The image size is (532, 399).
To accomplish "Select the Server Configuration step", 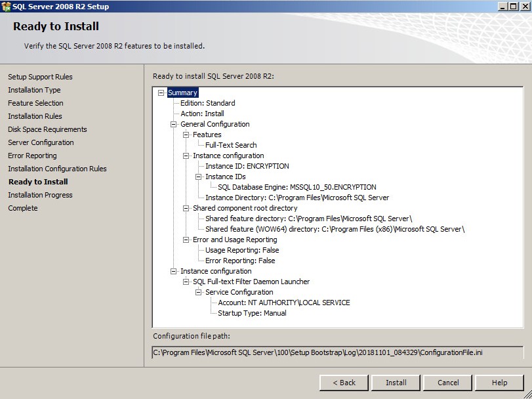I will (41, 142).
